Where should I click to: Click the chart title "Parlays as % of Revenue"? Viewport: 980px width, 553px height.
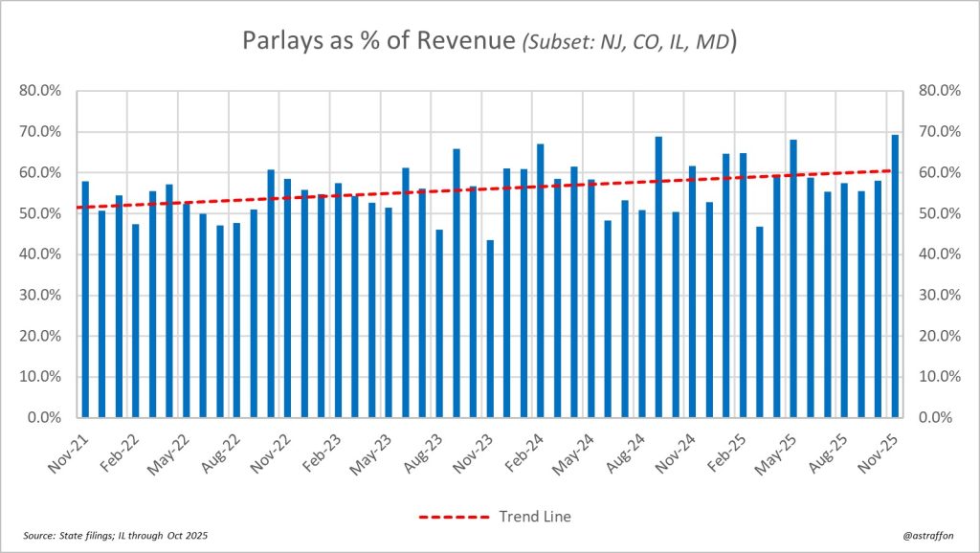(x=379, y=44)
